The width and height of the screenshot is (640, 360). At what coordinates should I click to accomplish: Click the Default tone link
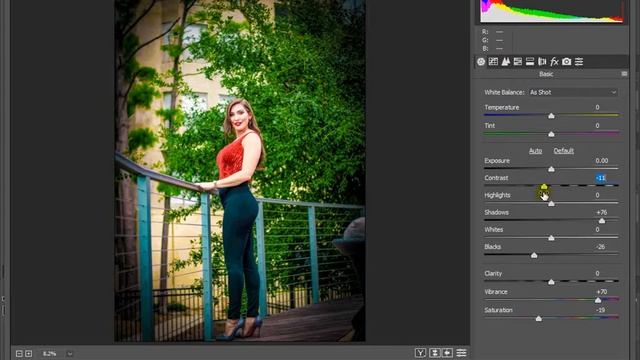[x=564, y=151]
